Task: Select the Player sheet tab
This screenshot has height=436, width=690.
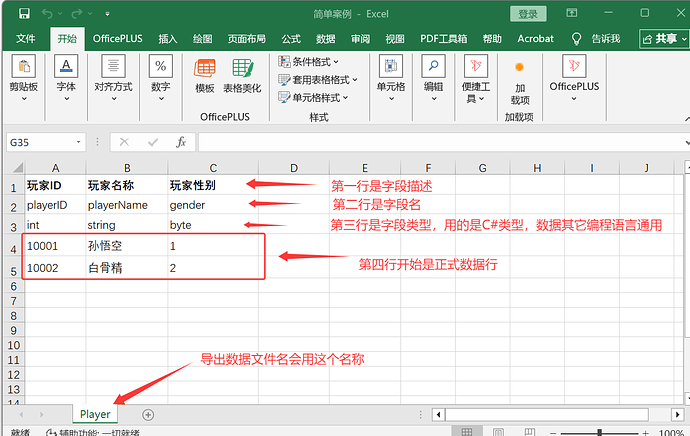Action: (x=95, y=414)
